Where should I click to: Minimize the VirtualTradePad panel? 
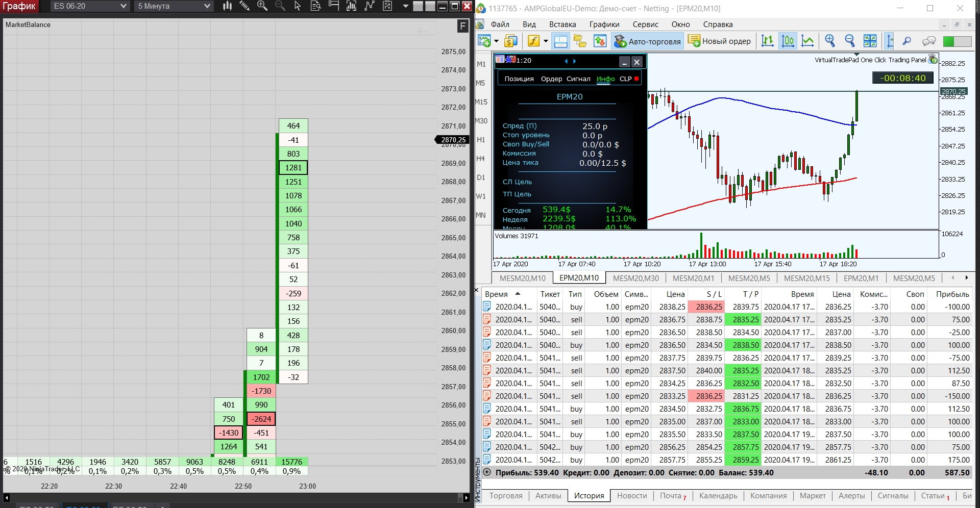[x=624, y=62]
